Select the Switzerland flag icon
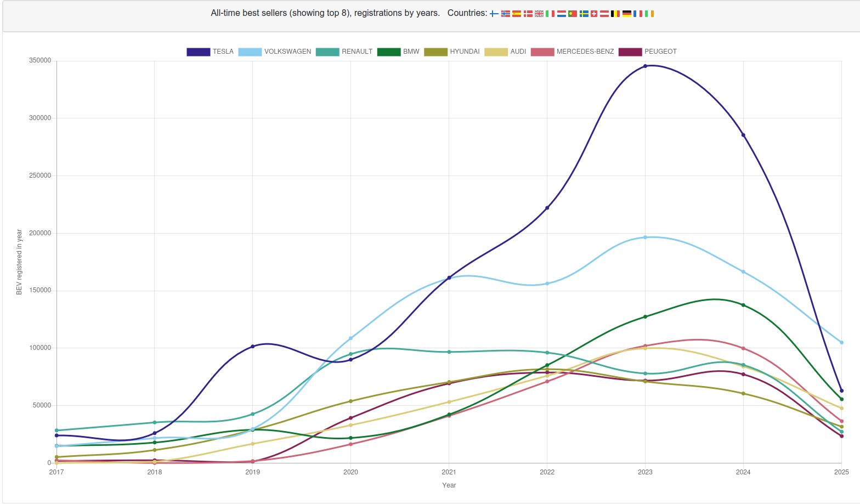 [594, 14]
